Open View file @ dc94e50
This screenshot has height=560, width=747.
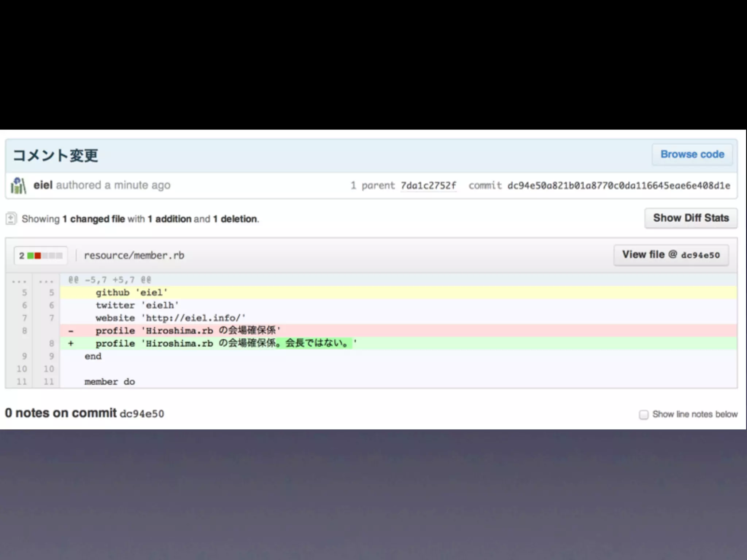click(x=671, y=255)
